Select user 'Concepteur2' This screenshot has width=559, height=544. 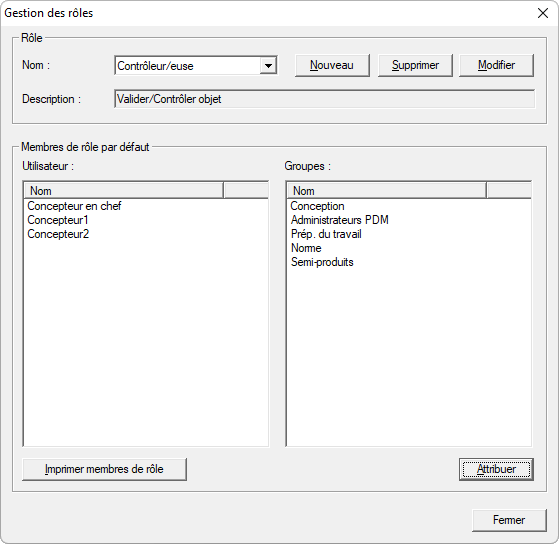pos(58,234)
